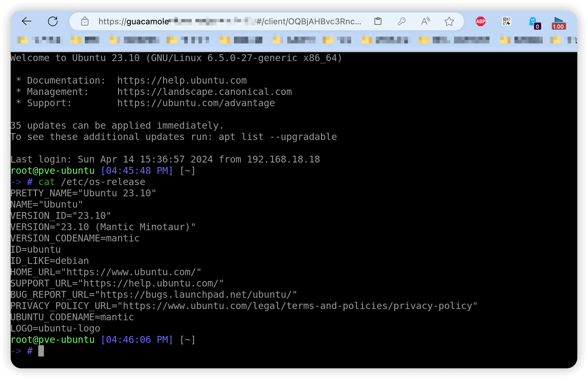View site info via the lock icon
588x379 pixels.
[x=85, y=21]
